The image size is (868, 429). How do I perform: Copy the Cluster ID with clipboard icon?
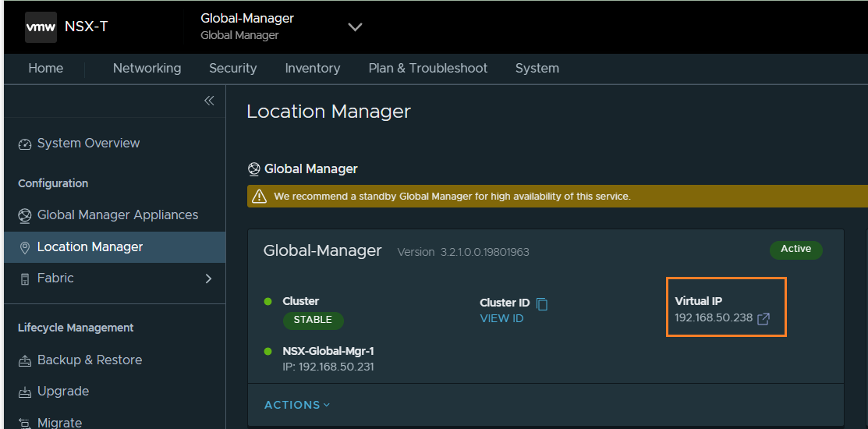coord(543,303)
